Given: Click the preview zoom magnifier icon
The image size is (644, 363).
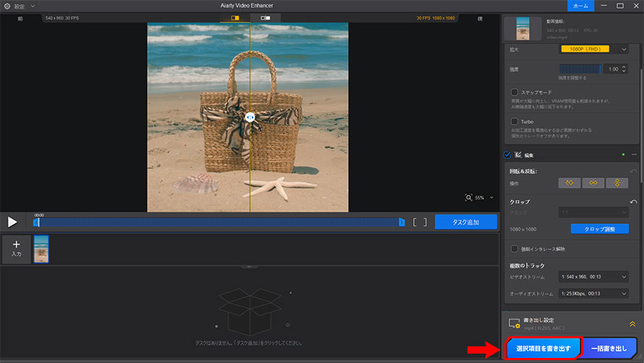Looking at the screenshot, I should (468, 198).
